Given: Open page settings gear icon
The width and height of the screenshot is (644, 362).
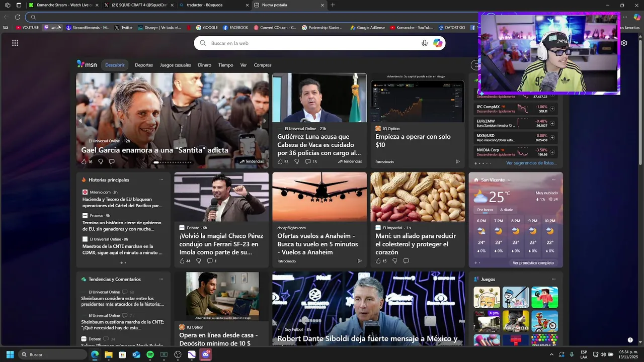Looking at the screenshot, I should [x=624, y=43].
